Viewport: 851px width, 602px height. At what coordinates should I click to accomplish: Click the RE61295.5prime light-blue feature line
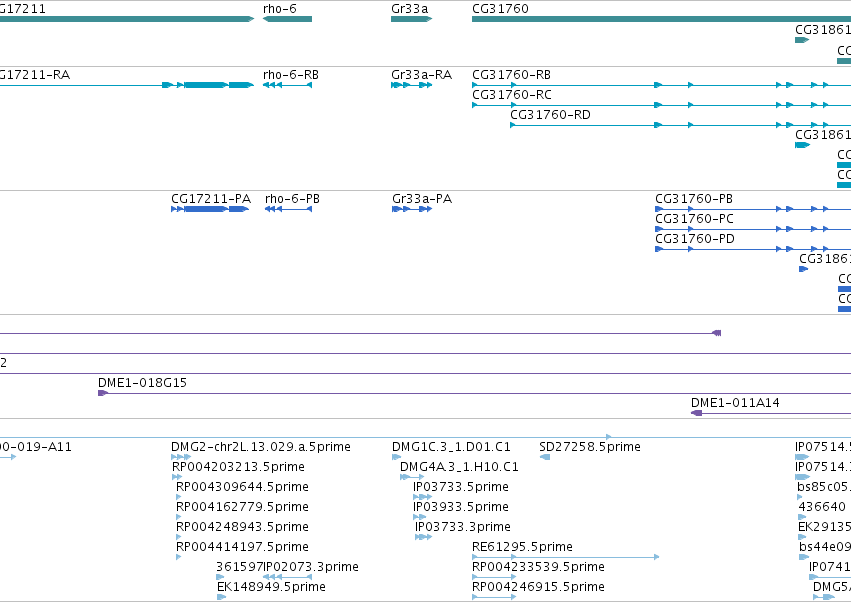click(x=566, y=557)
